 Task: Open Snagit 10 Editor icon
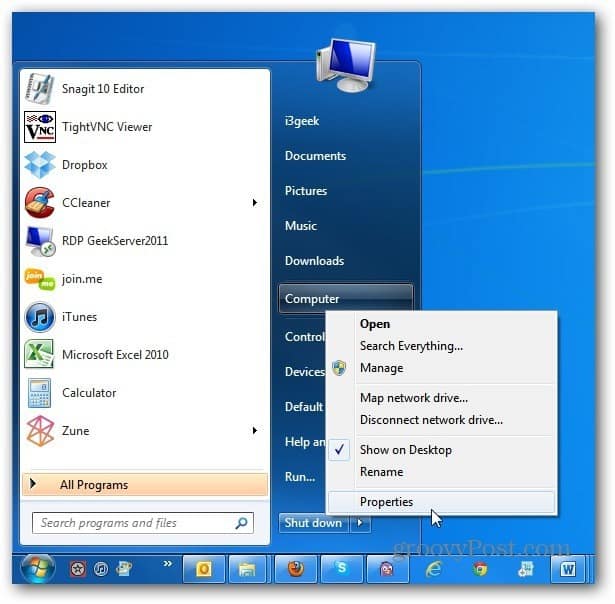pos(39,89)
